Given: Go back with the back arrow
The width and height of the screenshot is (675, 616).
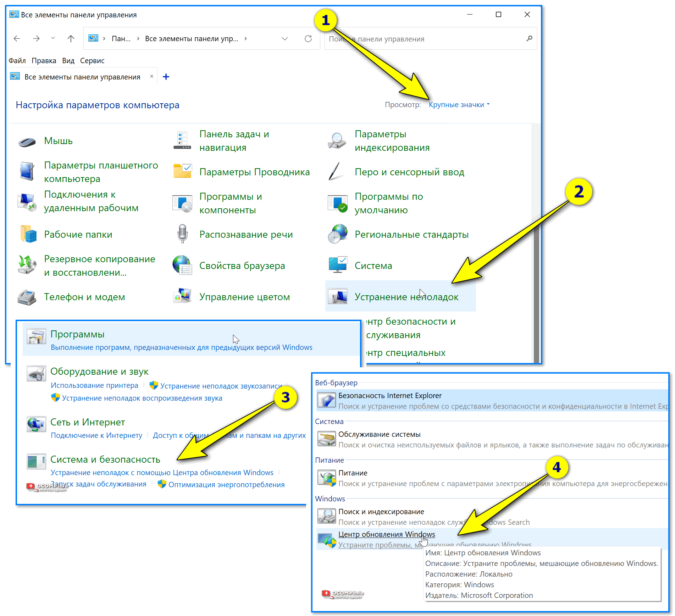Looking at the screenshot, I should 17,38.
